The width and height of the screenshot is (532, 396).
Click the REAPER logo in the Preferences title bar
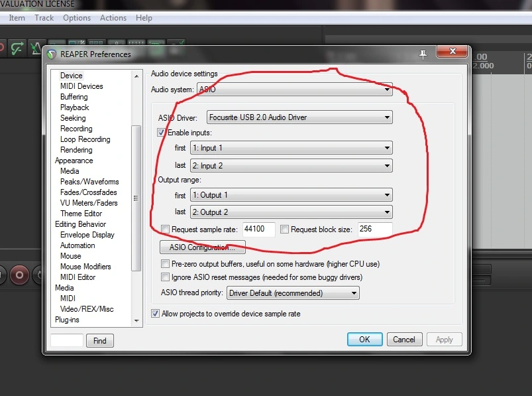(52, 54)
